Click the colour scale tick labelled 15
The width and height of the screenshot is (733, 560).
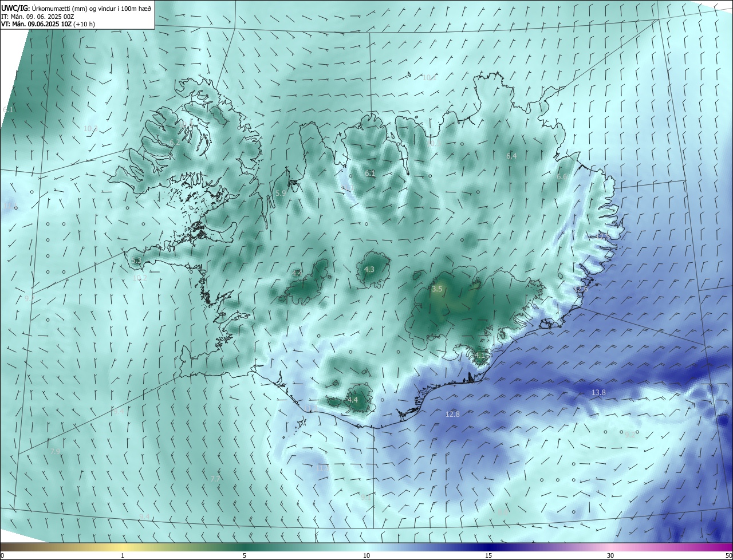(488, 556)
